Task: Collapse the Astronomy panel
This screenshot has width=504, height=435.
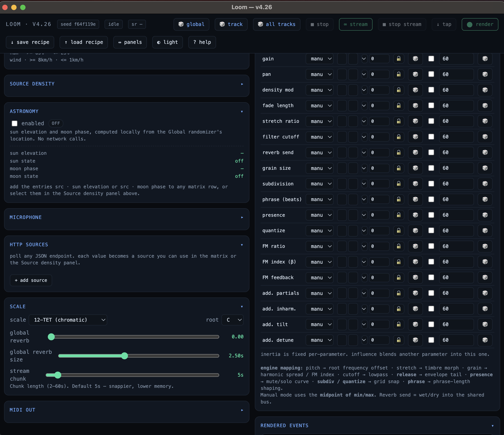Action: click(242, 112)
